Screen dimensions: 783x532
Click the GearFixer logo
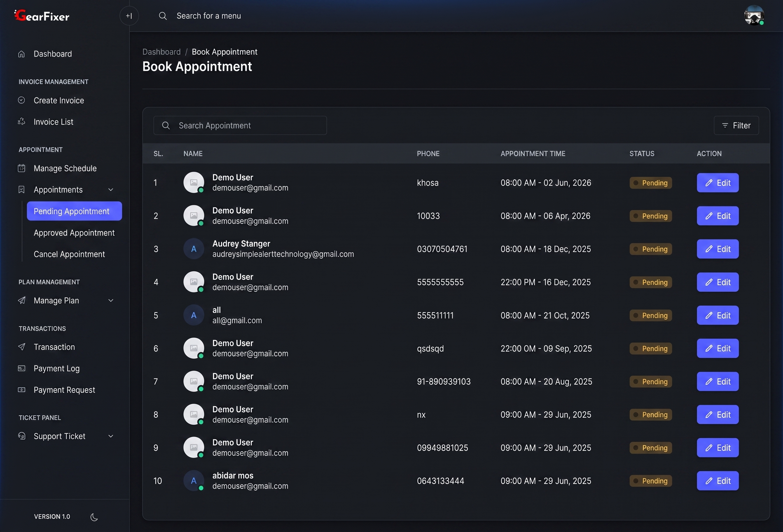(x=42, y=15)
